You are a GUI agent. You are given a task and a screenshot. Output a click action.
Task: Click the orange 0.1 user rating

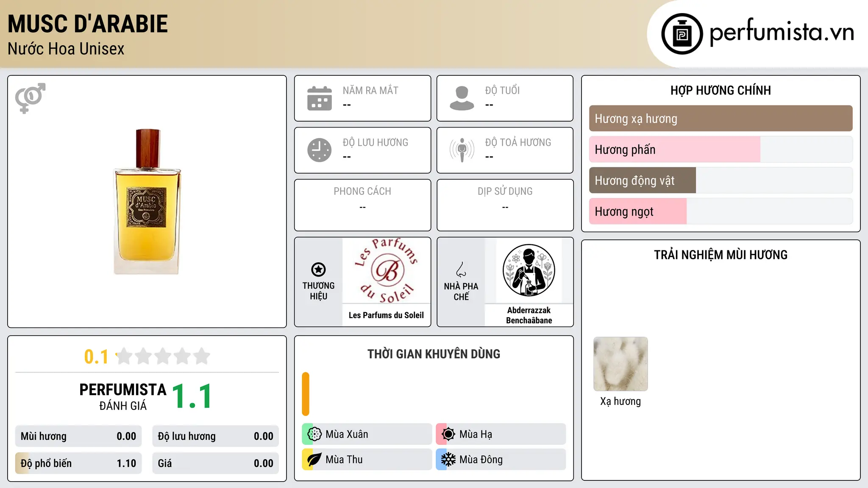(96, 357)
